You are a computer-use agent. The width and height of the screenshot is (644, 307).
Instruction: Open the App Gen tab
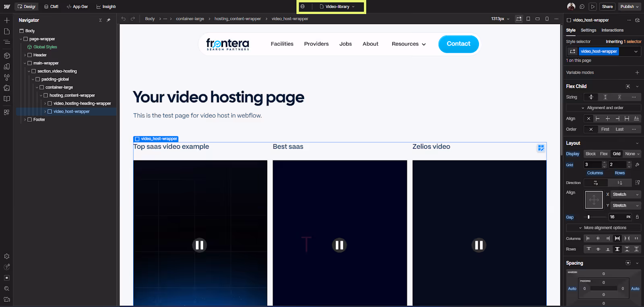coord(77,6)
